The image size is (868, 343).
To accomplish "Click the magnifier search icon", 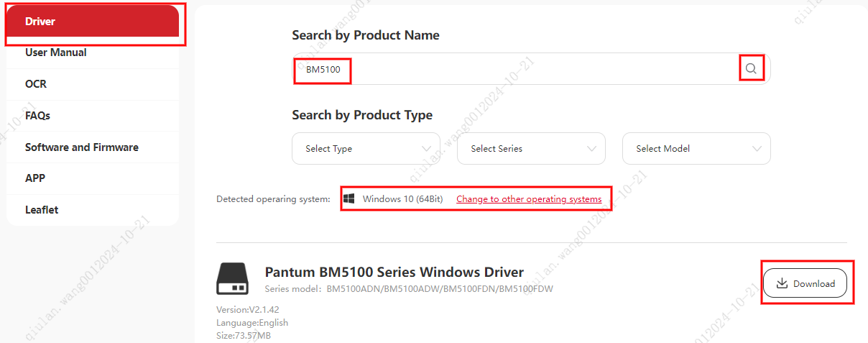I will [x=751, y=69].
